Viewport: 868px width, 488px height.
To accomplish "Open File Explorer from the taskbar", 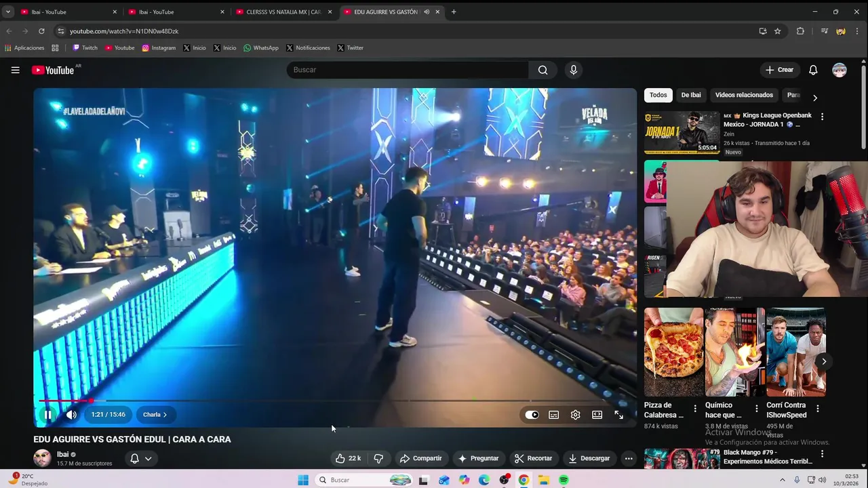I will (544, 480).
